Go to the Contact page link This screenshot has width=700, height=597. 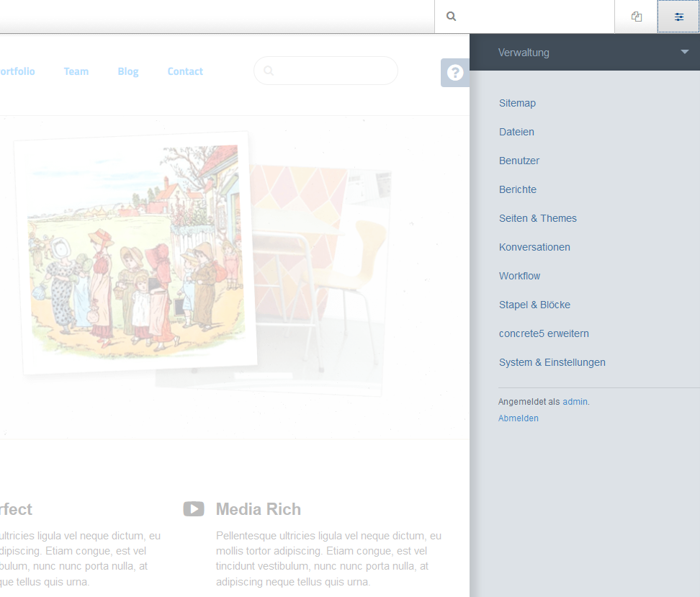click(x=185, y=71)
